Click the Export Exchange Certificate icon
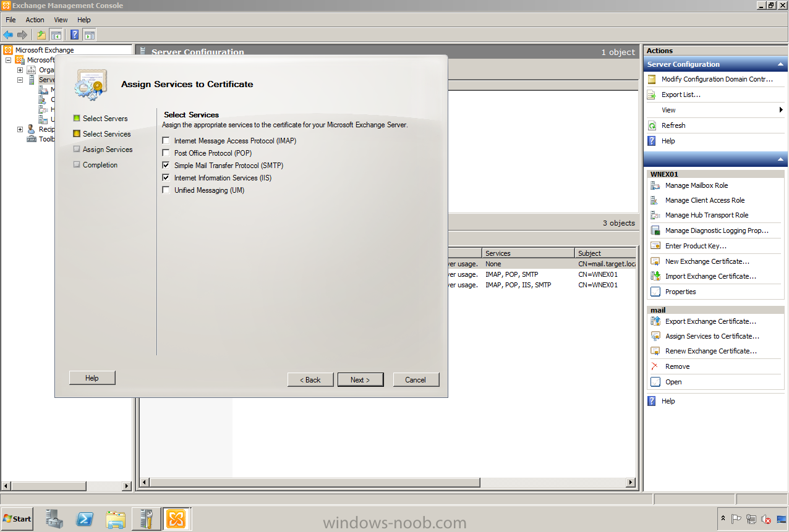This screenshot has width=789, height=532. [655, 321]
